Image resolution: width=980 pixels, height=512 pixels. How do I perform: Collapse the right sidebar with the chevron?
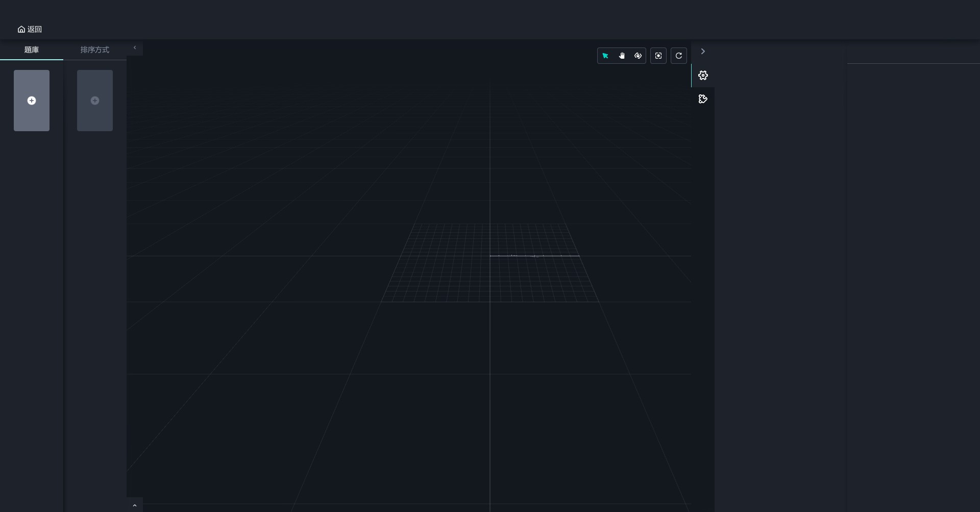point(703,52)
